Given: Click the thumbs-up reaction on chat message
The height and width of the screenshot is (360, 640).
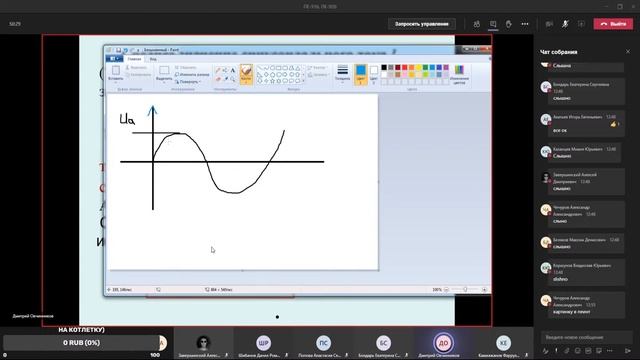Looking at the screenshot, I should pyautogui.click(x=613, y=124).
